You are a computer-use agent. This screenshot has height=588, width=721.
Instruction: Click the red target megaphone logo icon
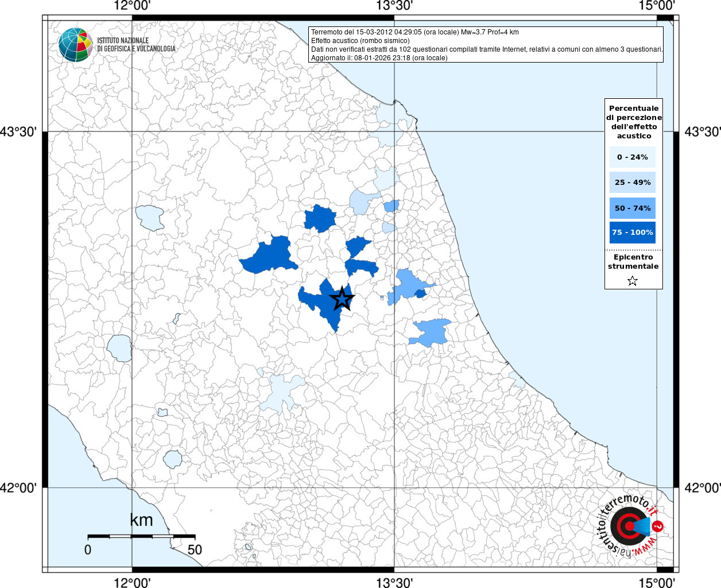point(629,526)
